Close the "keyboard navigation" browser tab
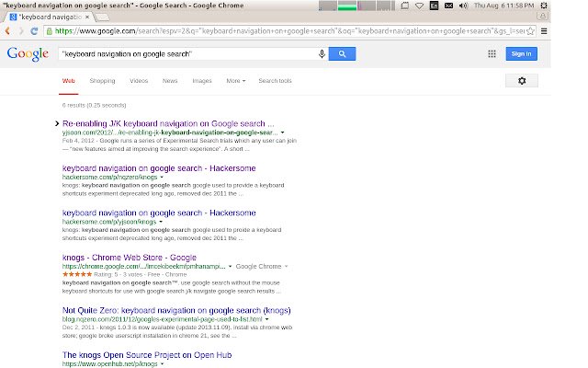588x368 pixels. 87,17
